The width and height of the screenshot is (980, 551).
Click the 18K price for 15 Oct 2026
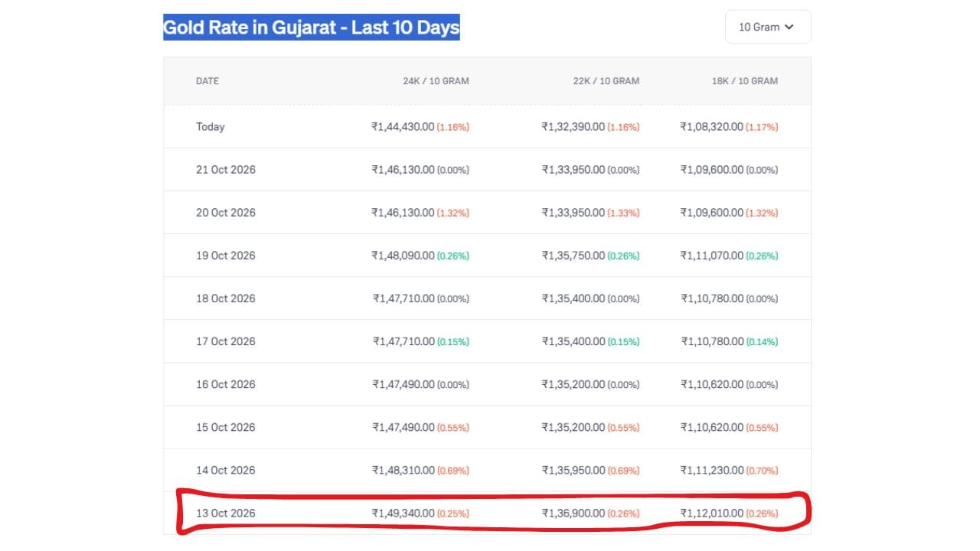[712, 427]
